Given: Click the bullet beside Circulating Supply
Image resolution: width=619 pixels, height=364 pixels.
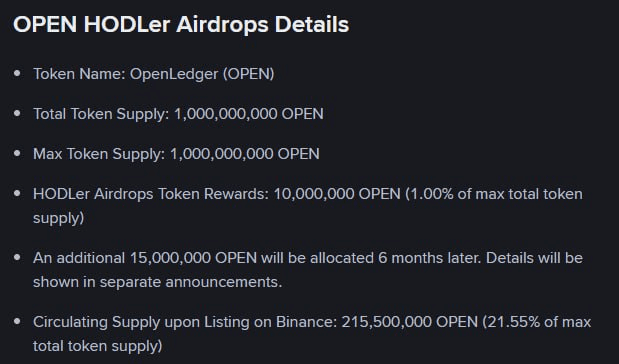Looking at the screenshot, I should [17, 321].
